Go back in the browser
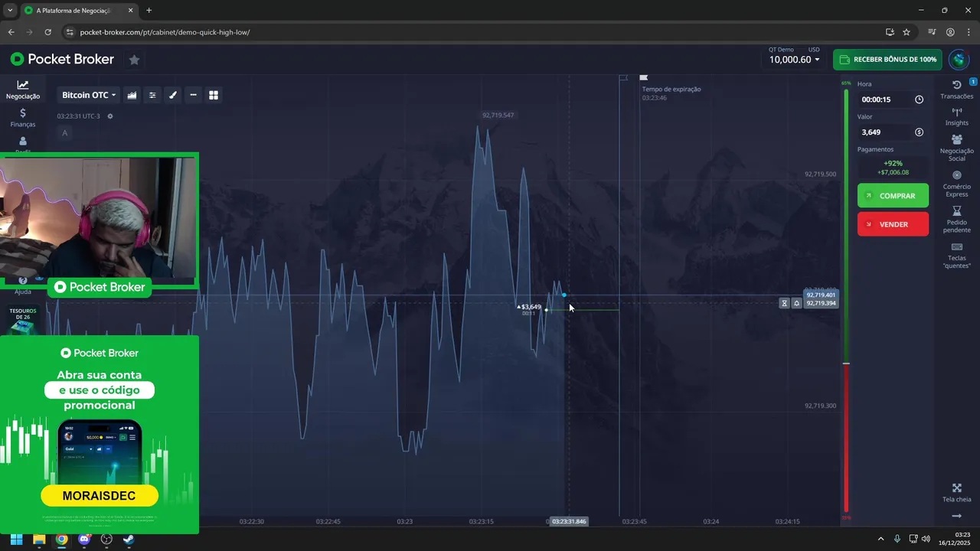Screen dimensions: 980x551 point(11,32)
